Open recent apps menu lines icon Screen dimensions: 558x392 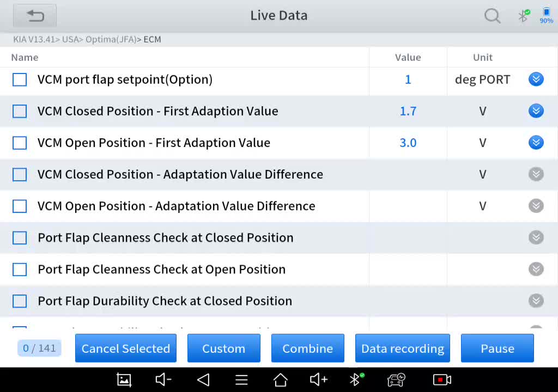[x=241, y=380]
